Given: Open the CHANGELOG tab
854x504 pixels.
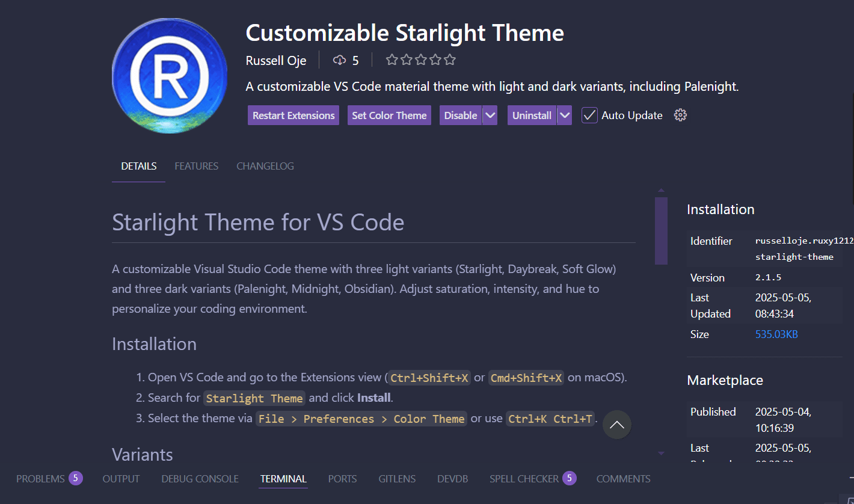Looking at the screenshot, I should [x=265, y=166].
